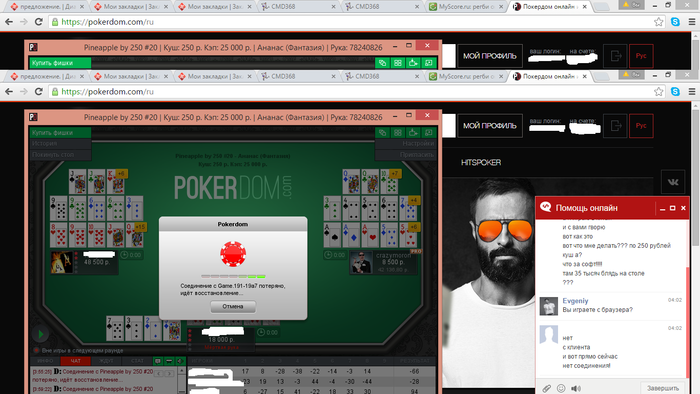Switch to the СТАТ tab
This screenshot has width=700, height=394.
(x=137, y=361)
